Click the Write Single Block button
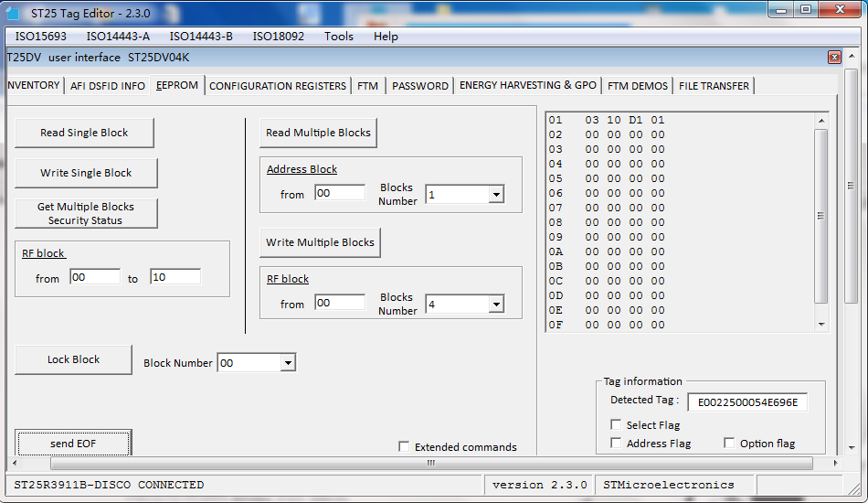Viewport: 868px width, 503px height. click(86, 173)
